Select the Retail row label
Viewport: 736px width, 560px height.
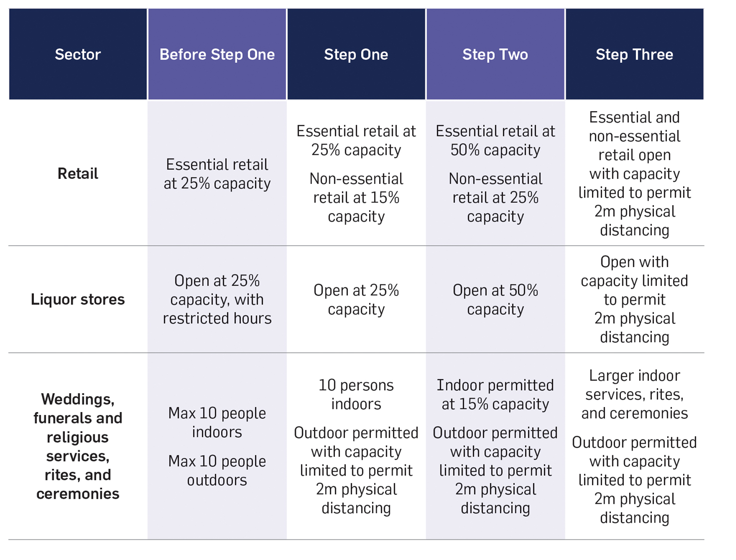coord(78,173)
